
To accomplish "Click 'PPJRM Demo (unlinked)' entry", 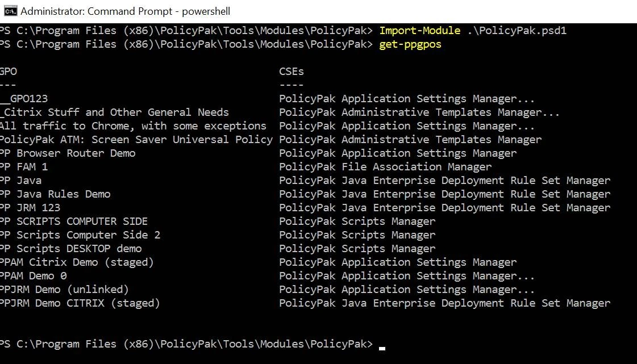I will pyautogui.click(x=64, y=290).
